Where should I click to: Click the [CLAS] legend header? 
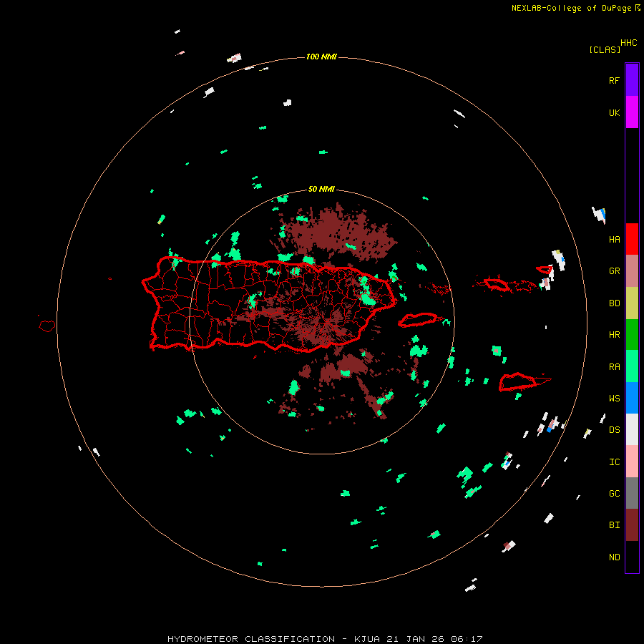(605, 49)
